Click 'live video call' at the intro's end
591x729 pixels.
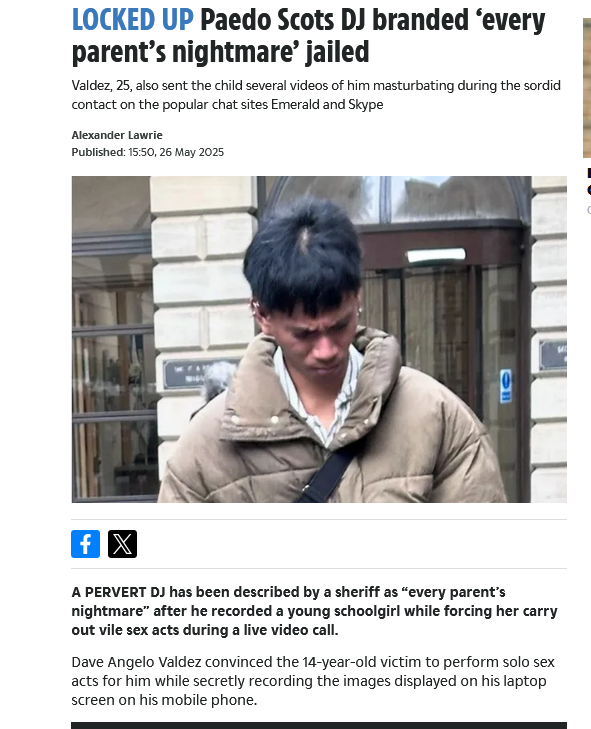click(x=286, y=630)
